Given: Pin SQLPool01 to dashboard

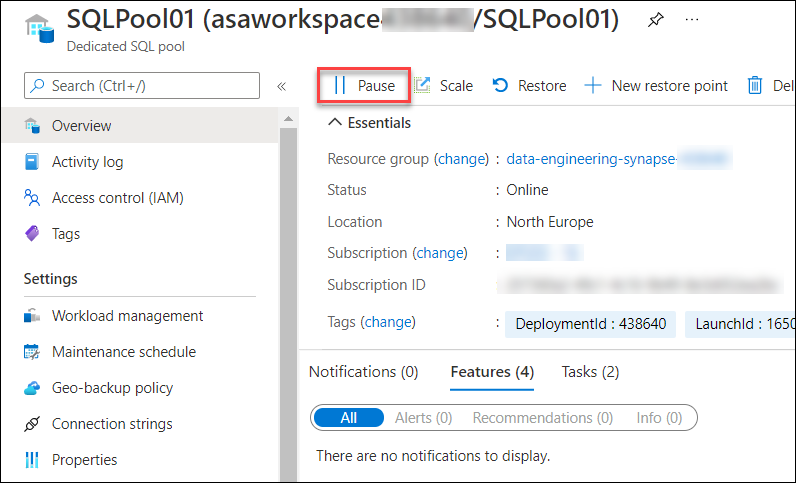Looking at the screenshot, I should [x=655, y=20].
